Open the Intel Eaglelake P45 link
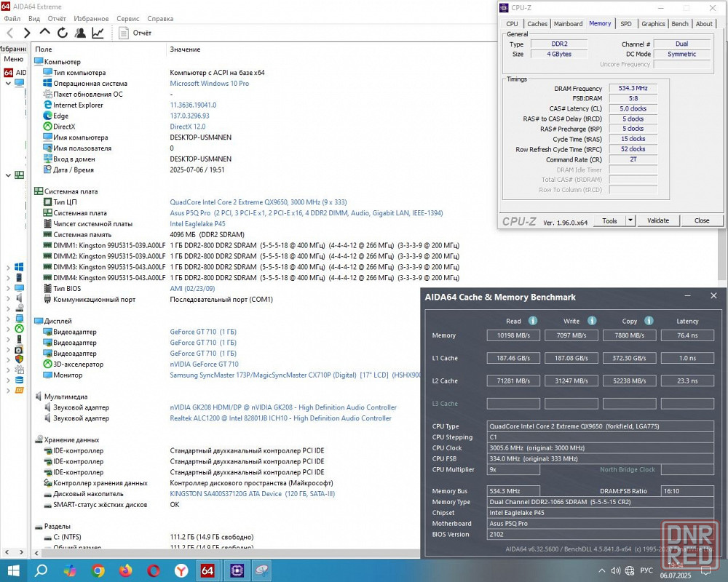728x582 pixels. [x=197, y=223]
